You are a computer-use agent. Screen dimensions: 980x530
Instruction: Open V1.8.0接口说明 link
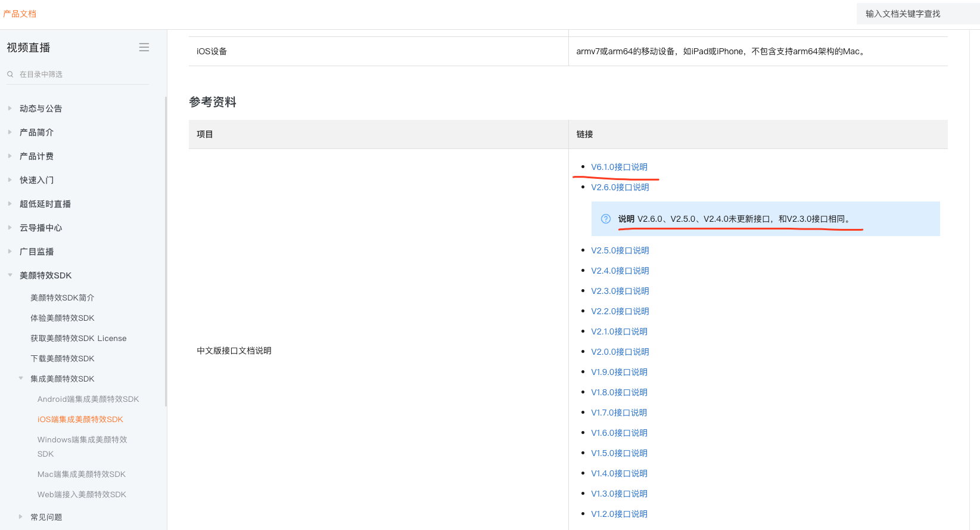(619, 392)
